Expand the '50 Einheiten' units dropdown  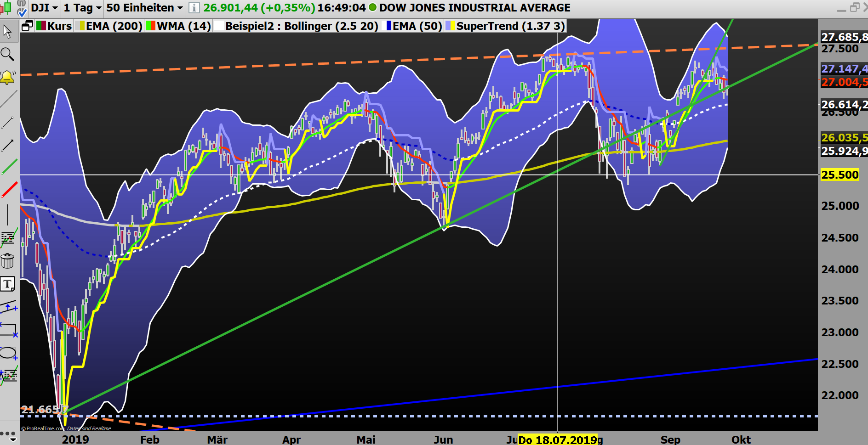(x=143, y=7)
